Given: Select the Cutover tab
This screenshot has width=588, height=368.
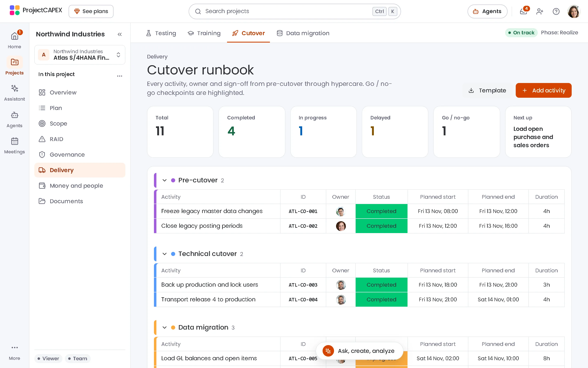Looking at the screenshot, I should [x=248, y=33].
